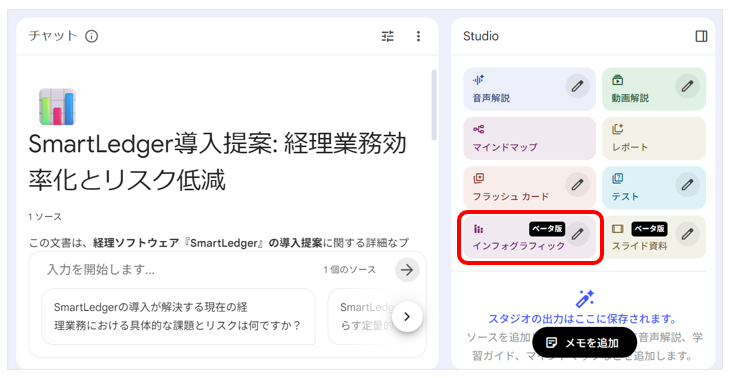Focus the 入力を開始します chat input field
Screen dimensions: 731x378
[x=182, y=269]
